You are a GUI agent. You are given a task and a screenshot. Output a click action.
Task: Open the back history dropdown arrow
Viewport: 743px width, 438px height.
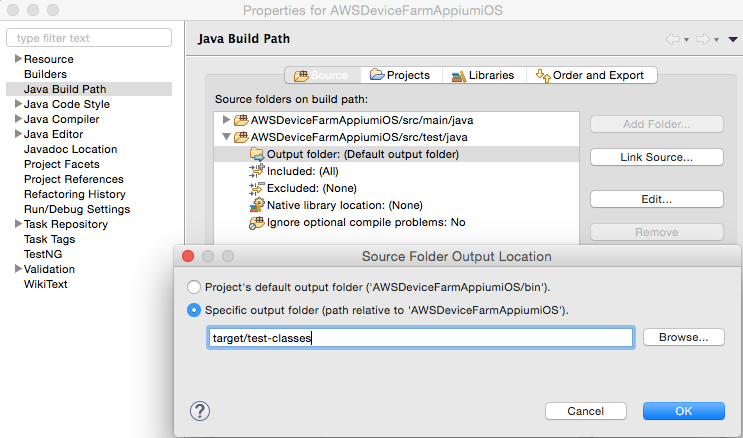686,40
